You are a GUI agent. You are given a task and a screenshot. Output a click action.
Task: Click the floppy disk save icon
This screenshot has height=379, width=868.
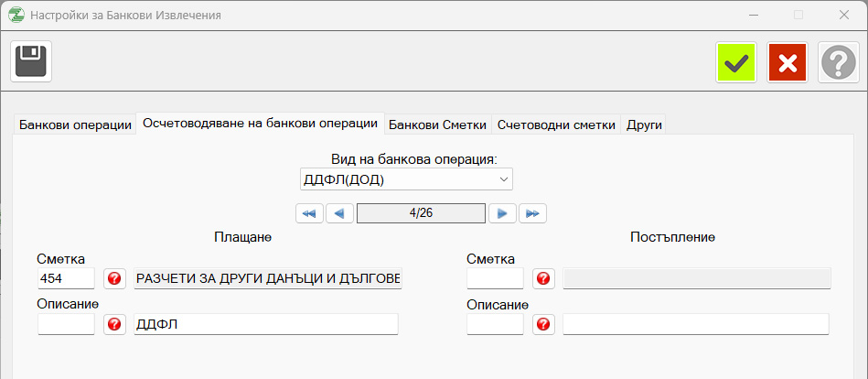click(31, 61)
